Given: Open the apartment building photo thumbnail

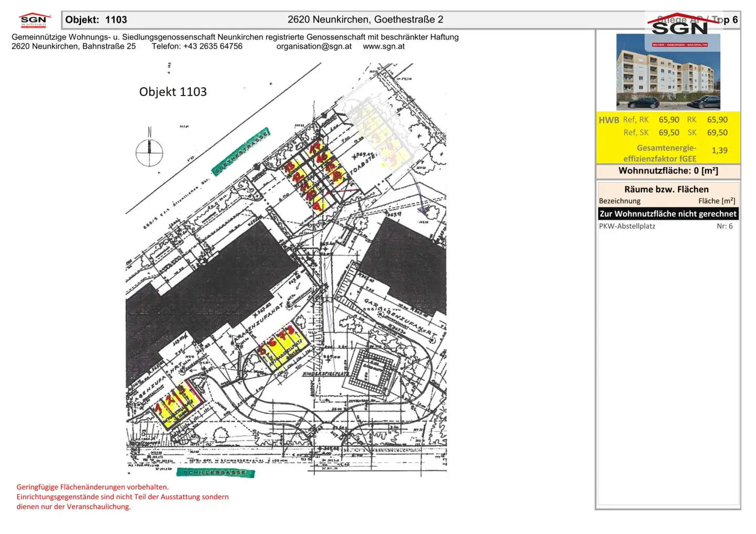Looking at the screenshot, I should (668, 71).
